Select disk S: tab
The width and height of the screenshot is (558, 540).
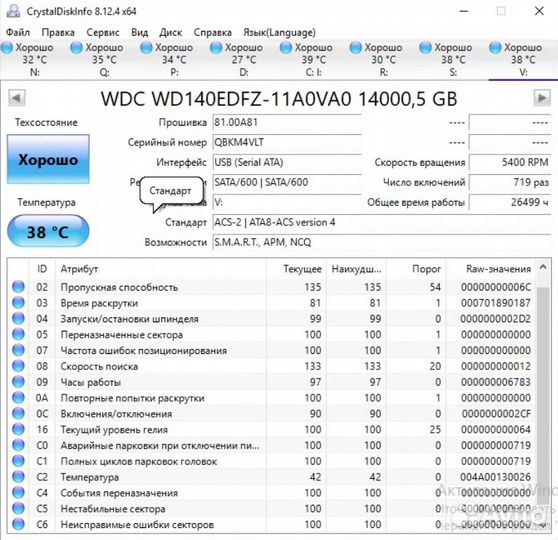(453, 60)
